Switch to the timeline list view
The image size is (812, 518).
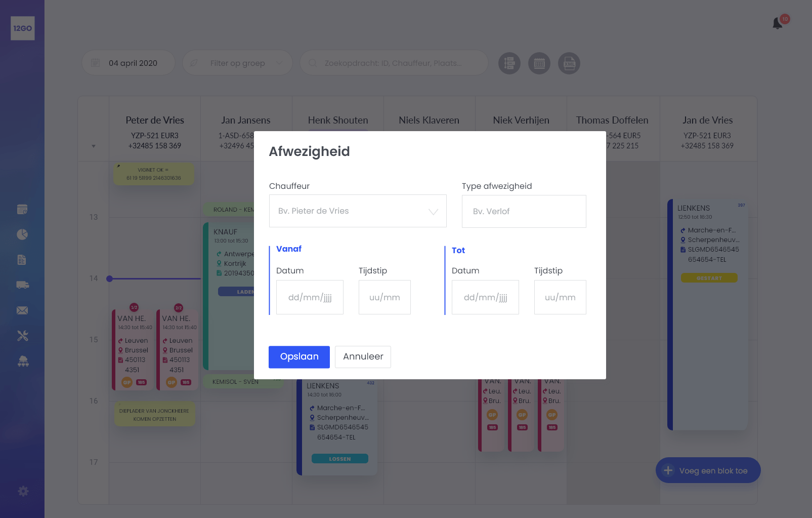[509, 63]
